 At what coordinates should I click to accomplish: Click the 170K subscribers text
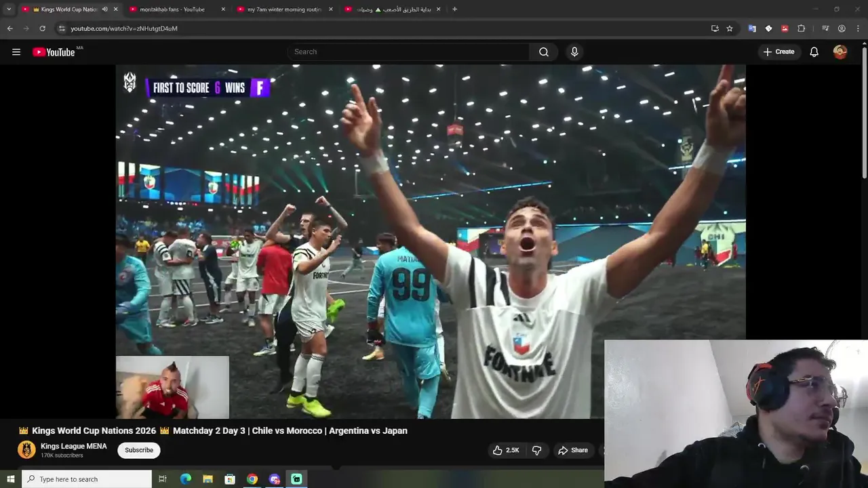pyautogui.click(x=62, y=455)
